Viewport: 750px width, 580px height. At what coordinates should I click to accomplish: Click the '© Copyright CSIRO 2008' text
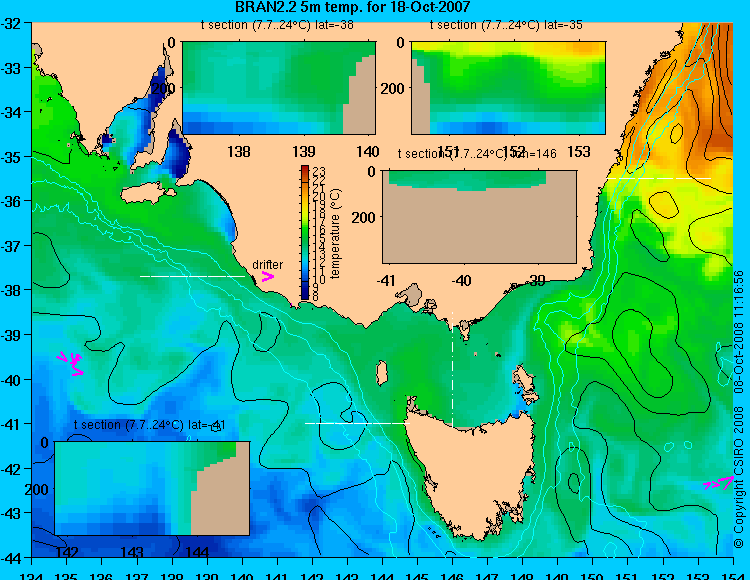pos(739,478)
